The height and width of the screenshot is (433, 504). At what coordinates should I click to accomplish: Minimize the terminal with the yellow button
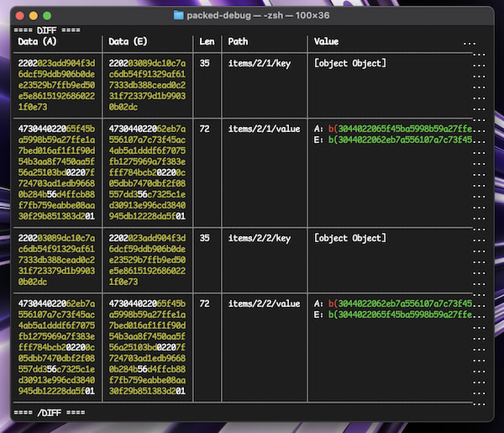tap(34, 15)
